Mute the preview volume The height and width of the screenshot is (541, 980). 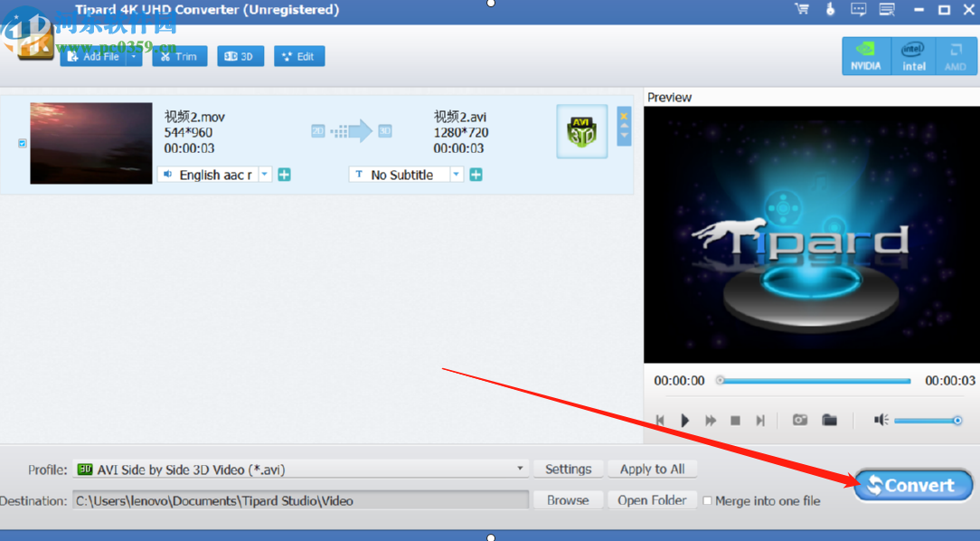(881, 420)
